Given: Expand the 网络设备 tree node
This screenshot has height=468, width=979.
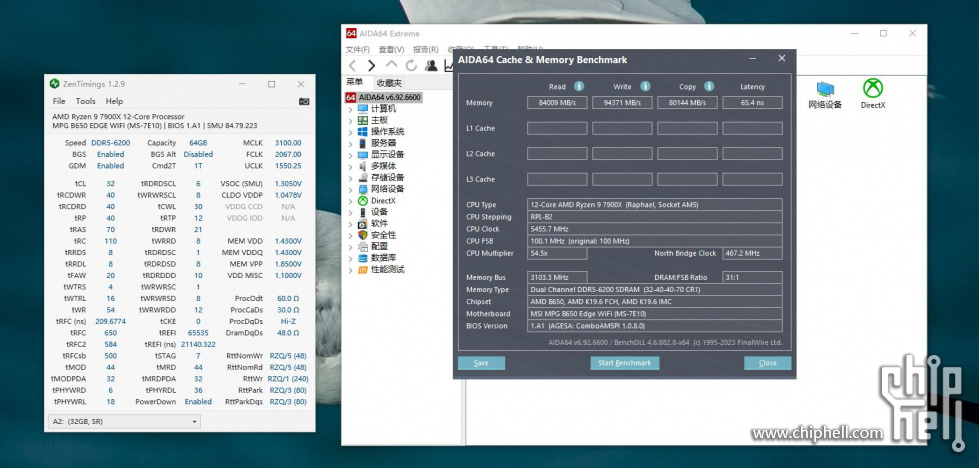Looking at the screenshot, I should click(350, 189).
